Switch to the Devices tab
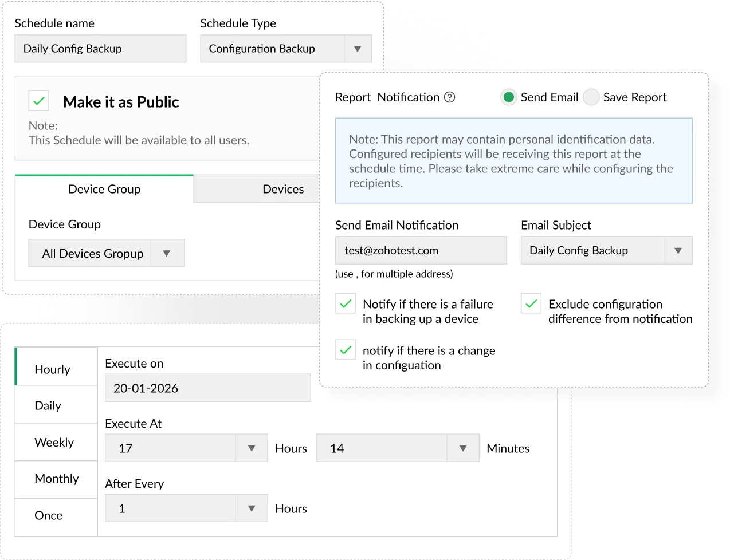 pos(283,189)
